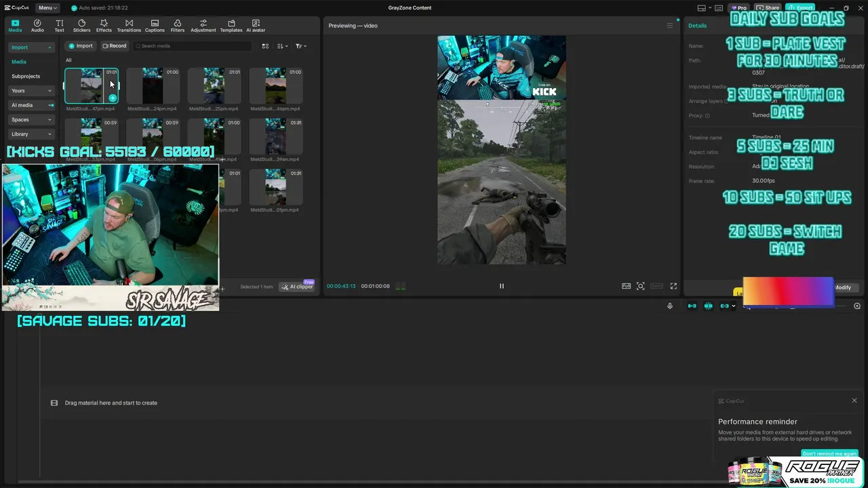Add the 47pm clip to the timeline
The width and height of the screenshot is (868, 488).
click(113, 98)
